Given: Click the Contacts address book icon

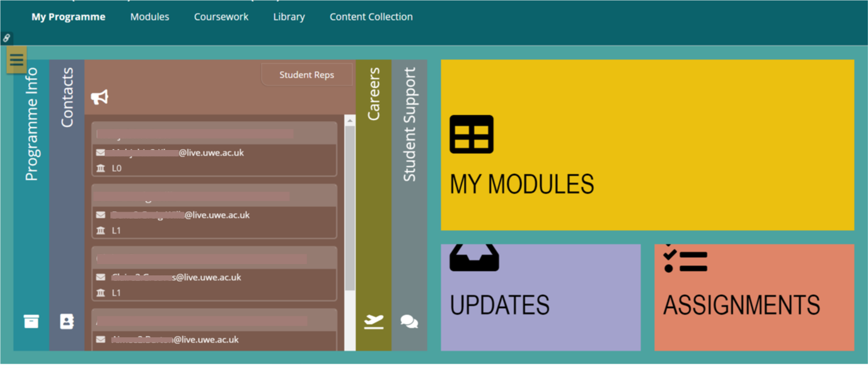Looking at the screenshot, I should (x=67, y=321).
